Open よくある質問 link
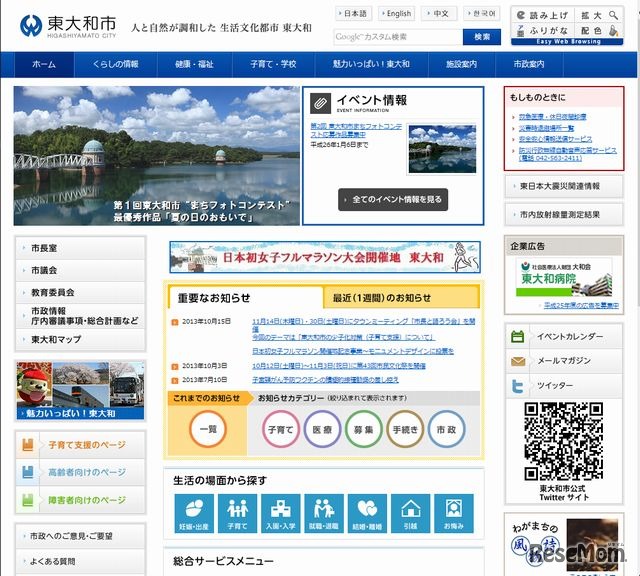The height and width of the screenshot is (576, 640). click(80, 561)
